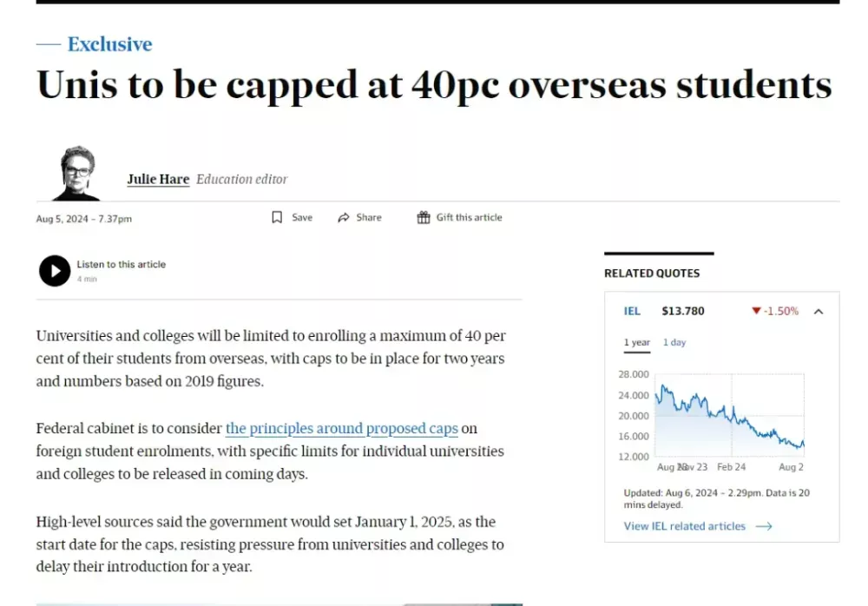This screenshot has height=606, width=868.
Task: Click the Listen to this article text
Action: coord(121,265)
